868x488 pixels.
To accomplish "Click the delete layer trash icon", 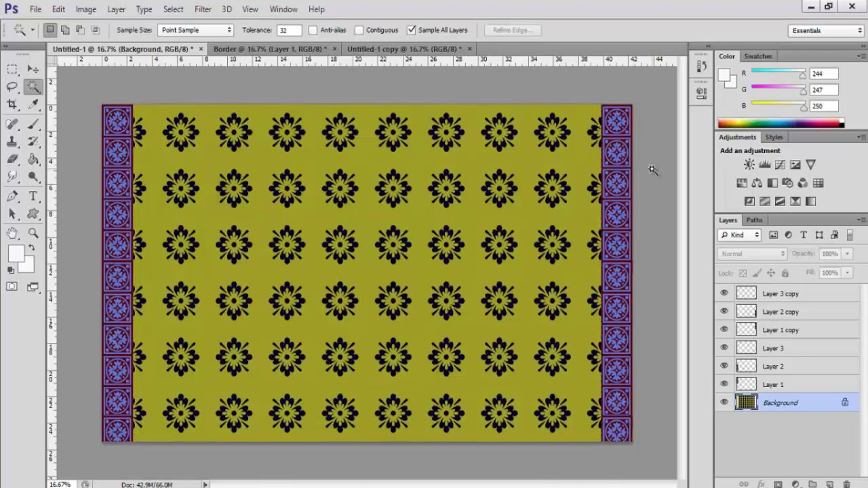I will pyautogui.click(x=846, y=484).
